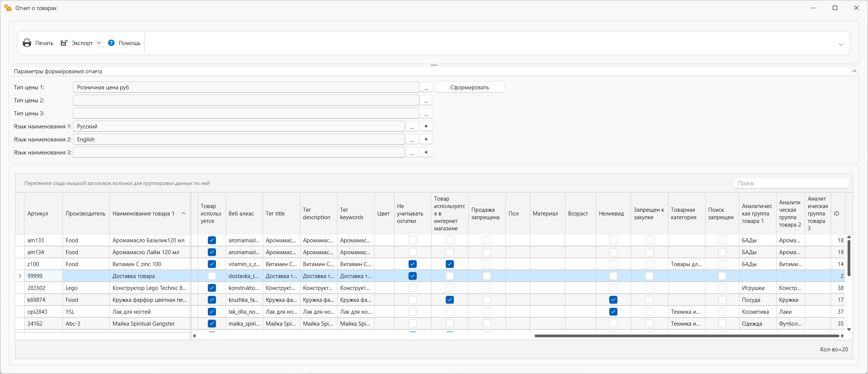Click the opi2843 article cell
868x374 pixels.
[43, 312]
